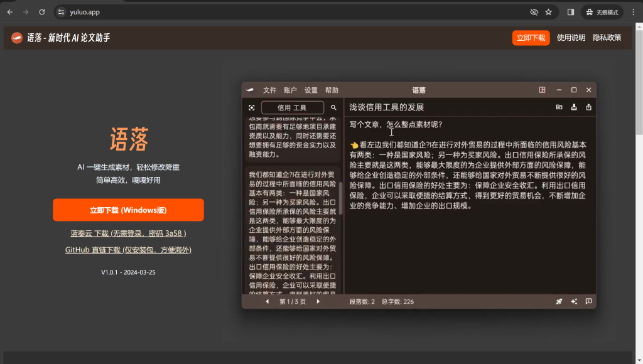This screenshot has height=364, width=643.
Task: Click the focus frame icon left of search
Action: click(252, 107)
